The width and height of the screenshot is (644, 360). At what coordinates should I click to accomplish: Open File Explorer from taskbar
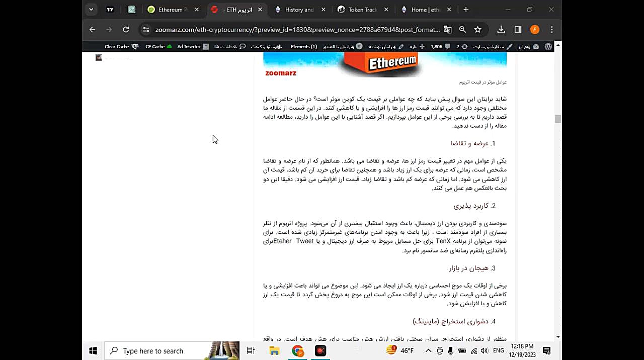coord(274,351)
